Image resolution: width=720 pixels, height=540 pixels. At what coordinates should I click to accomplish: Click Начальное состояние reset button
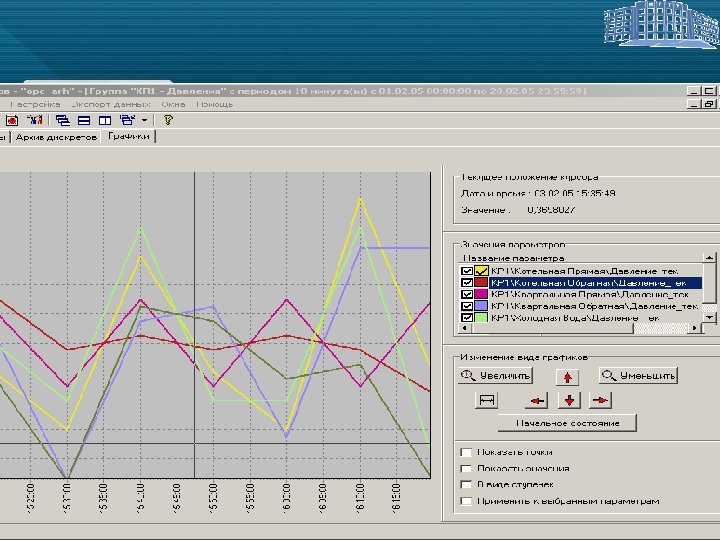567,423
